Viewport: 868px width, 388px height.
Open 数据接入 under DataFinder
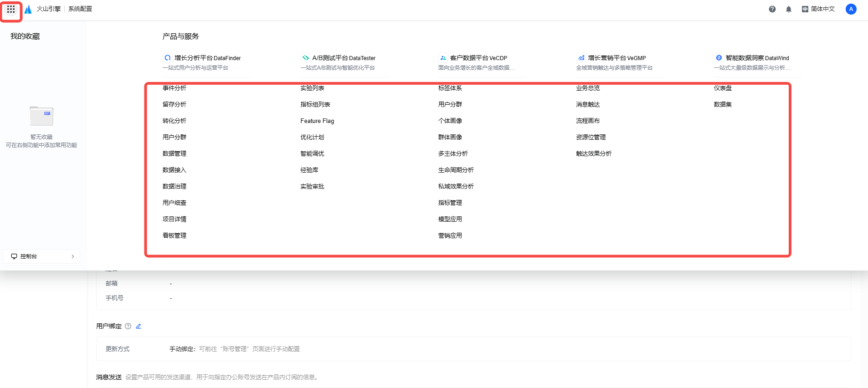(175, 170)
